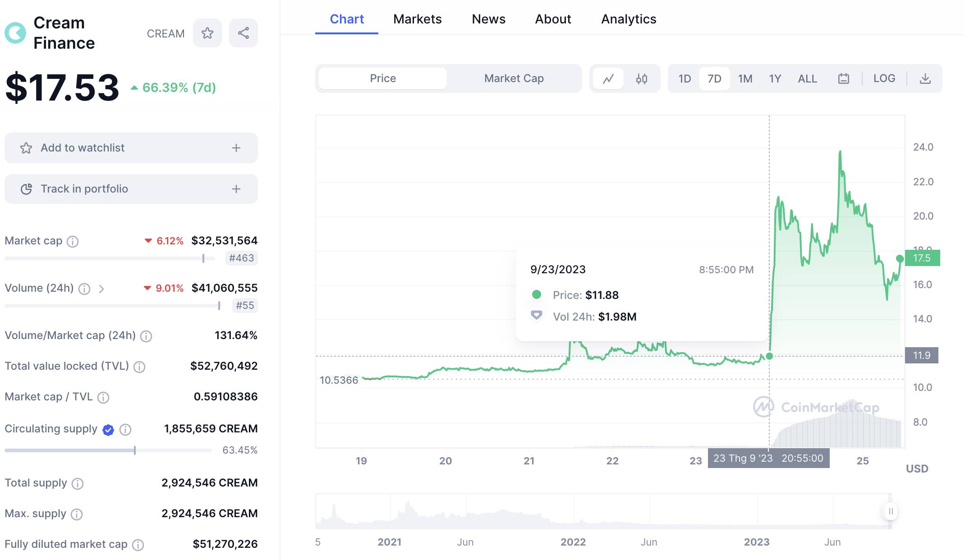Screen dimensions: 965x560
Task: Select ALL time range
Action: pyautogui.click(x=807, y=78)
